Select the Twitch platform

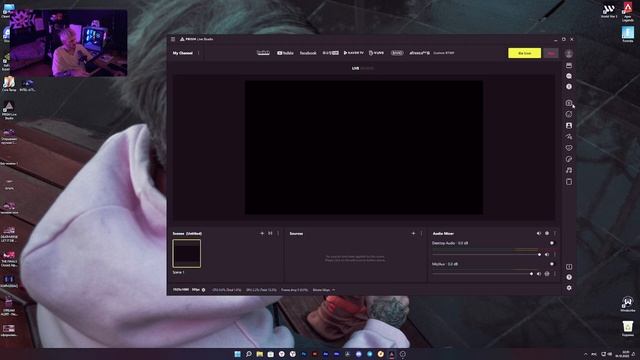(263, 53)
